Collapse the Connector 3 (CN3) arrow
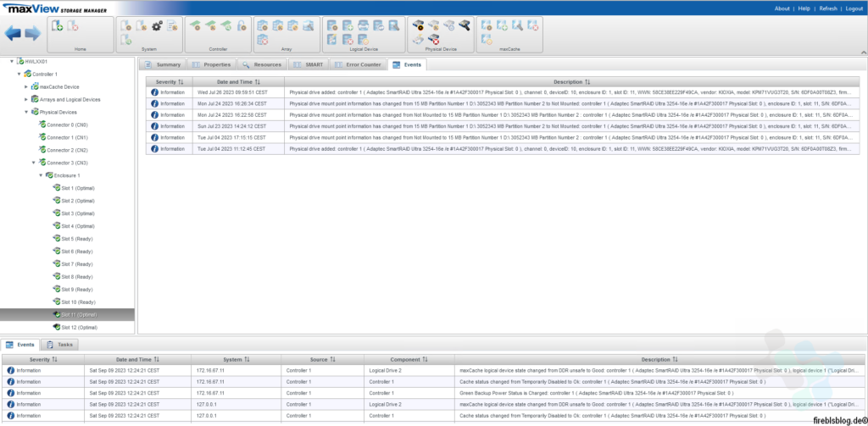 [x=33, y=163]
